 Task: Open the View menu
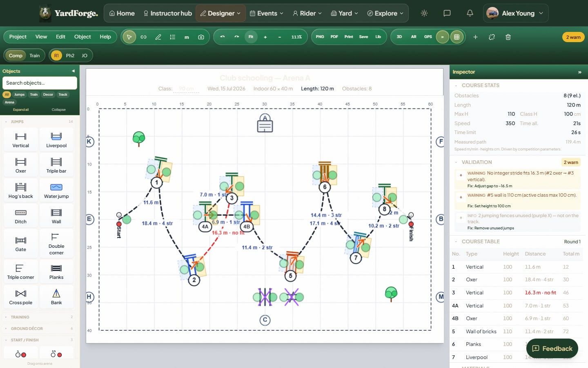(41, 37)
